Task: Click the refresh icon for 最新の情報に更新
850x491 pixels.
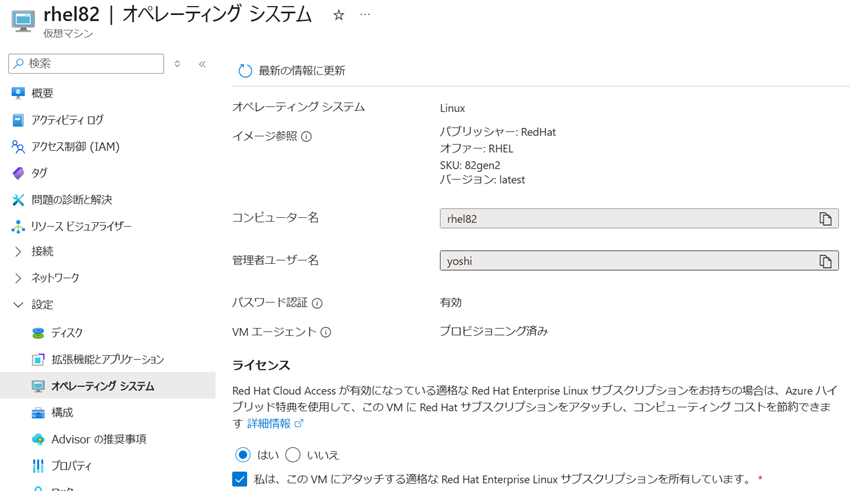Action: point(245,71)
